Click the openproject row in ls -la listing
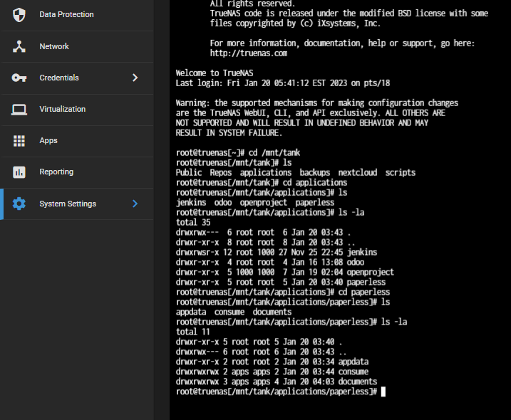 [285, 272]
